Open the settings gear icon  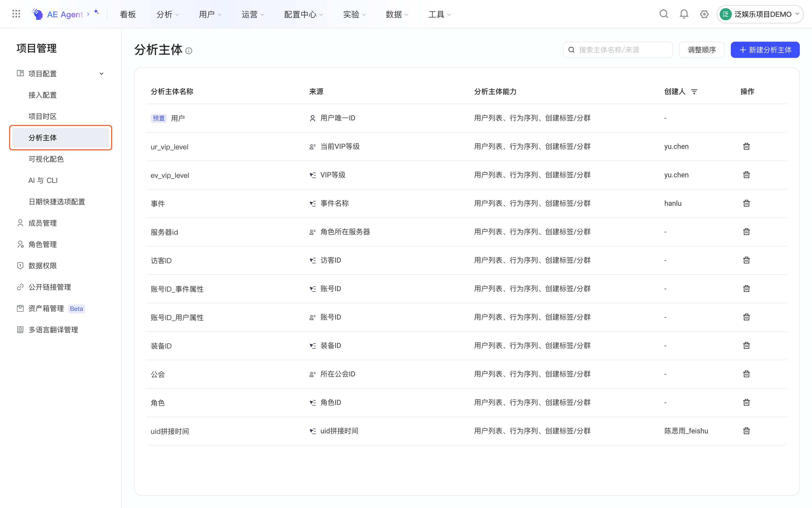coord(704,14)
